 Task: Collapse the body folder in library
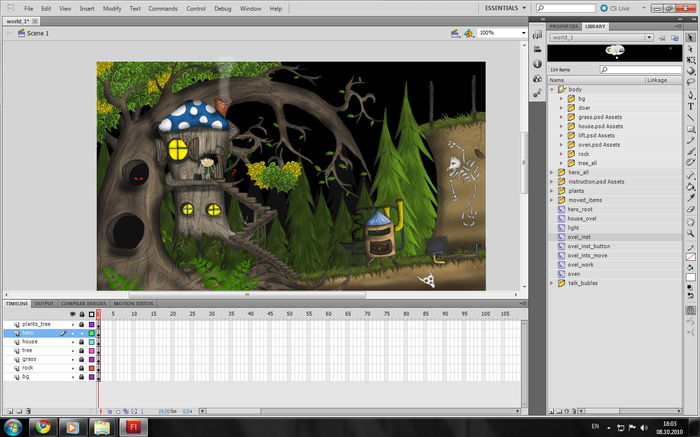click(x=552, y=89)
